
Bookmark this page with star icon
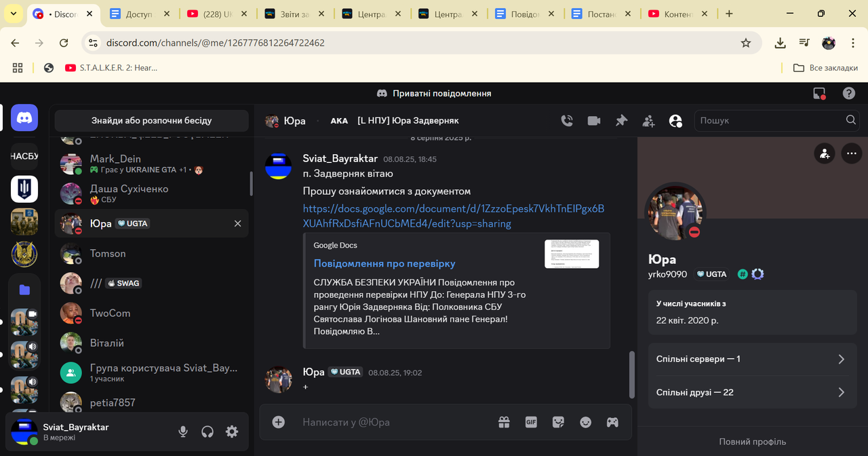tap(746, 43)
